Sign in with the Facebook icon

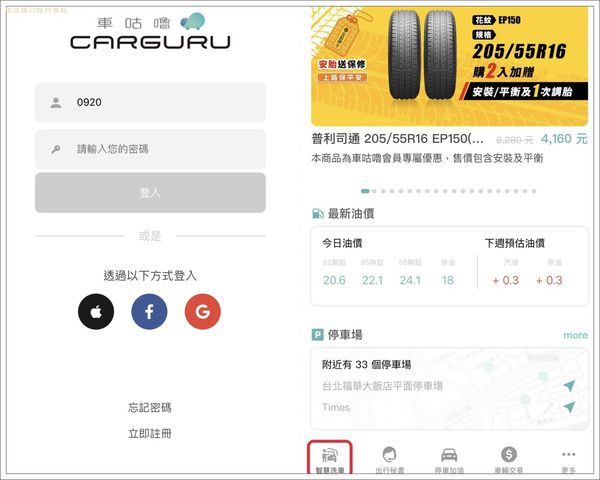pos(149,312)
